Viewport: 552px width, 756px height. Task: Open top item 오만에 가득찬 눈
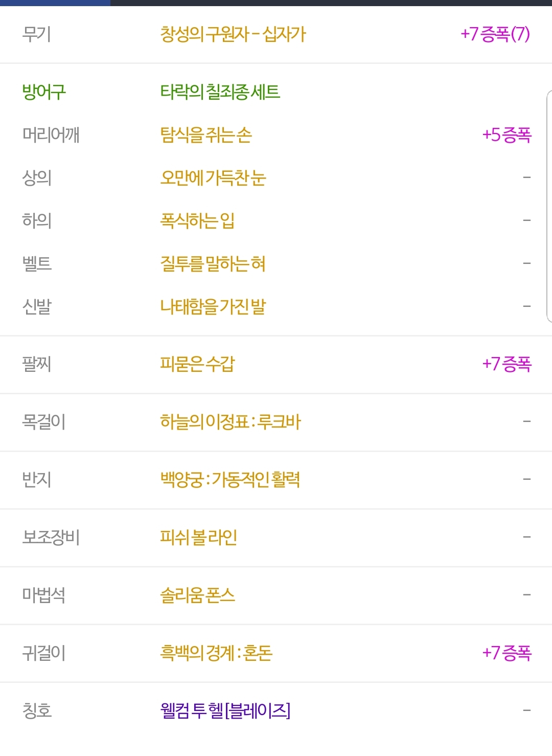pyautogui.click(x=213, y=178)
